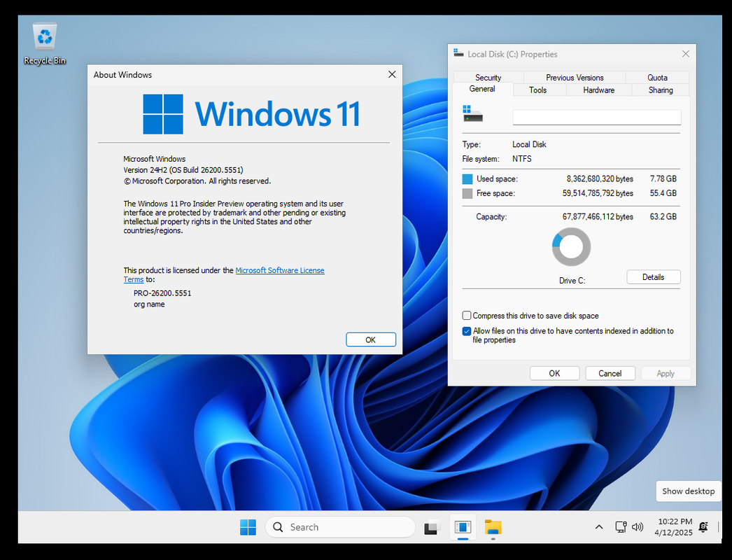Viewport: 732px width, 560px height.
Task: Click the 7.78 GB used text
Action: pyautogui.click(x=663, y=179)
